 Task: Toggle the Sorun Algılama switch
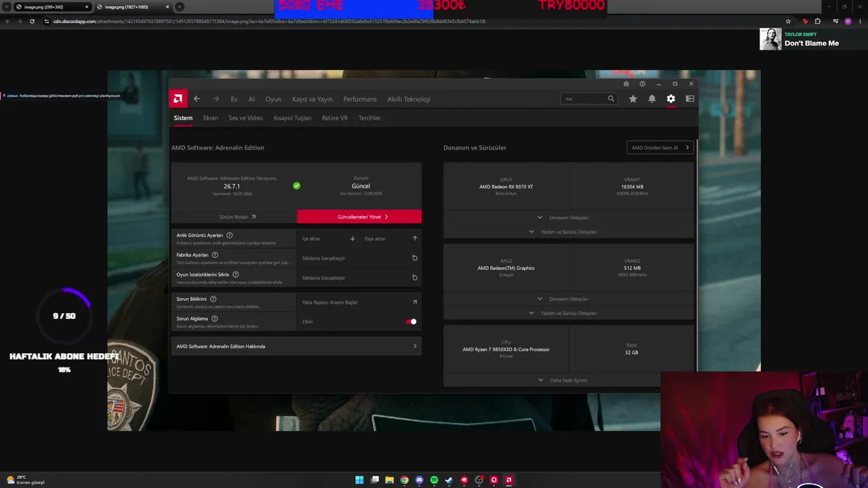point(411,322)
